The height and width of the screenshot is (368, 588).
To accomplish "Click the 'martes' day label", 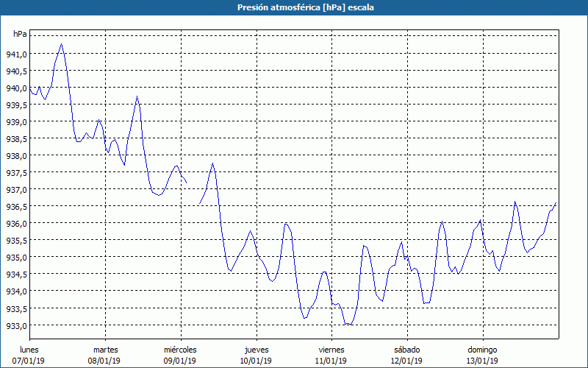I will (106, 350).
